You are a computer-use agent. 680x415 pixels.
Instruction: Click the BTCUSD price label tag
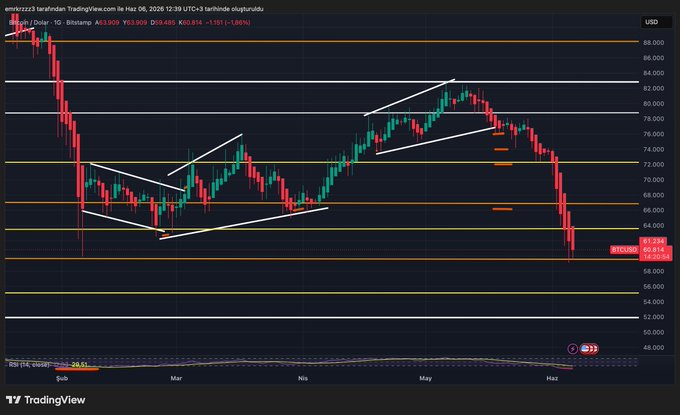click(624, 249)
